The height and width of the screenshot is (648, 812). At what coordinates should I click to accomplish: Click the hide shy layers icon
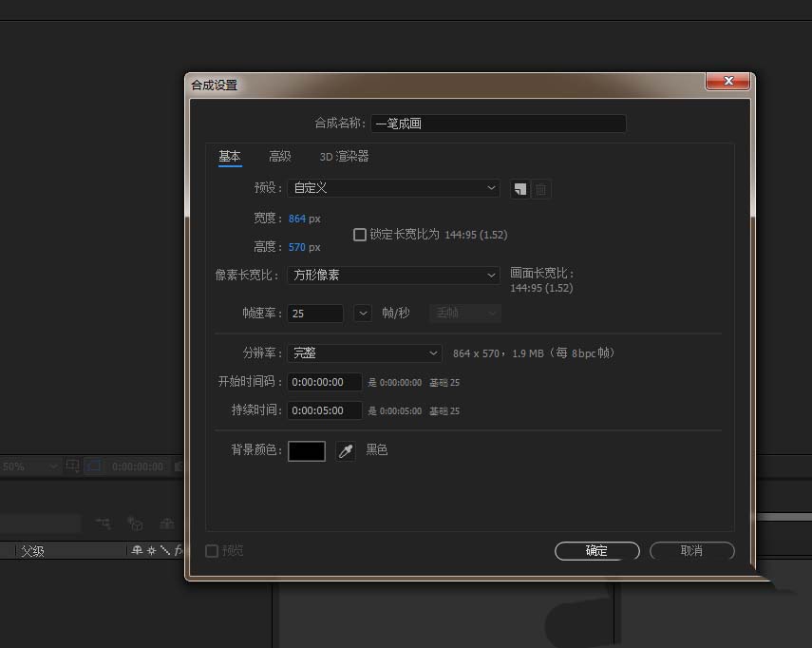(104, 523)
